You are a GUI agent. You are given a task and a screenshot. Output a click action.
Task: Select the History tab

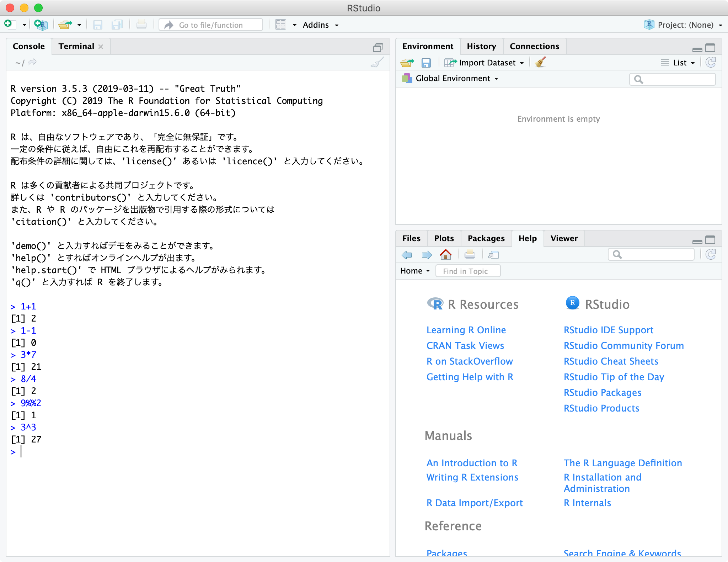[481, 46]
